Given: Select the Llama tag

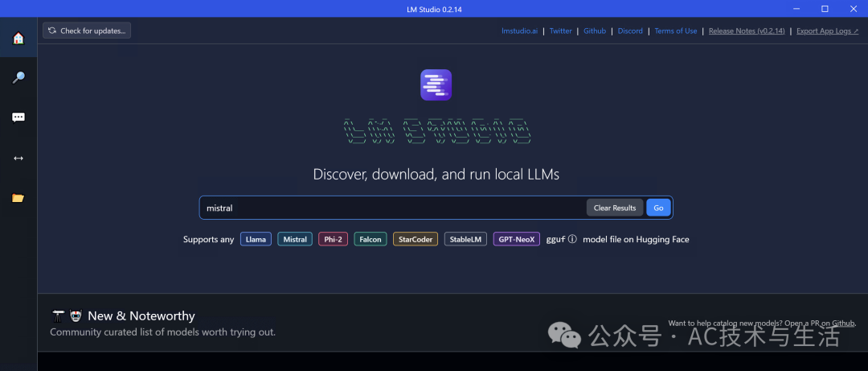Looking at the screenshot, I should click(256, 239).
